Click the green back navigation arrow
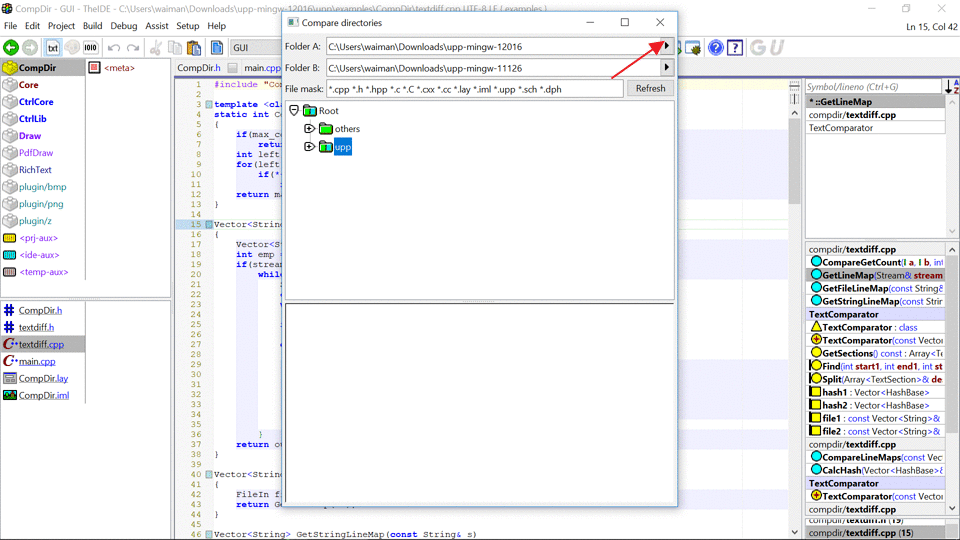Image resolution: width=960 pixels, height=540 pixels. pos(11,47)
